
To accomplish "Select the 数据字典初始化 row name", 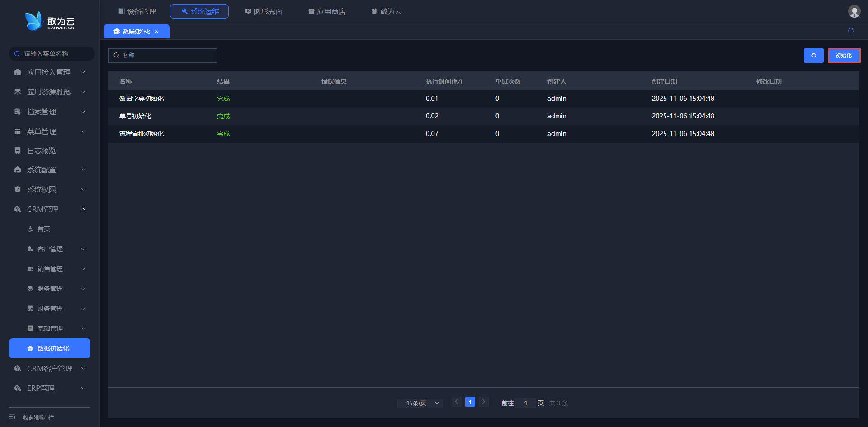I will pyautogui.click(x=142, y=99).
